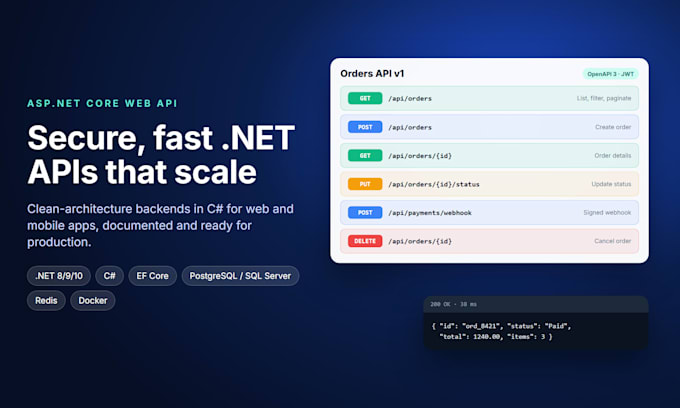Expand the DELETE /api/orders/{id} row
Viewport: 680px width, 408px height.
tap(489, 241)
